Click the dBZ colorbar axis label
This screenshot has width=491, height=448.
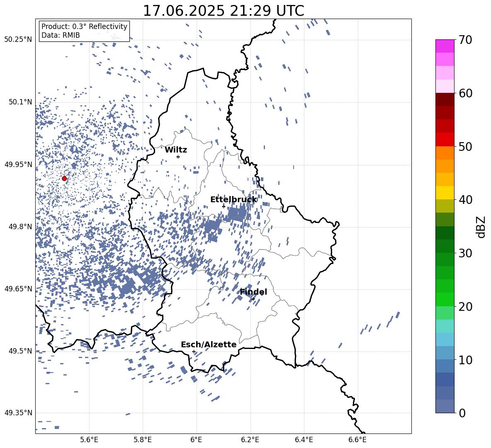[481, 227]
